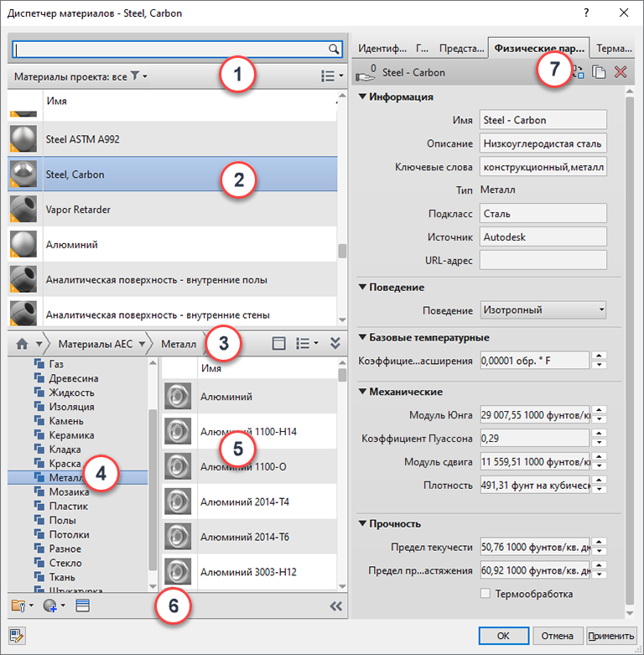The width and height of the screenshot is (644, 655).
Task: Switch to the Г... graphics tab
Action: (423, 49)
